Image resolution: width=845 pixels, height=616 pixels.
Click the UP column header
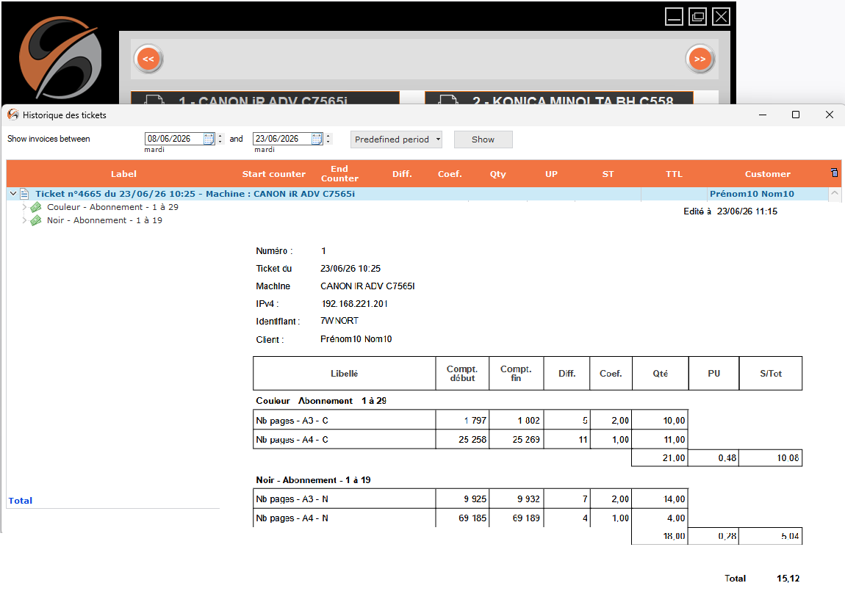[x=551, y=174]
